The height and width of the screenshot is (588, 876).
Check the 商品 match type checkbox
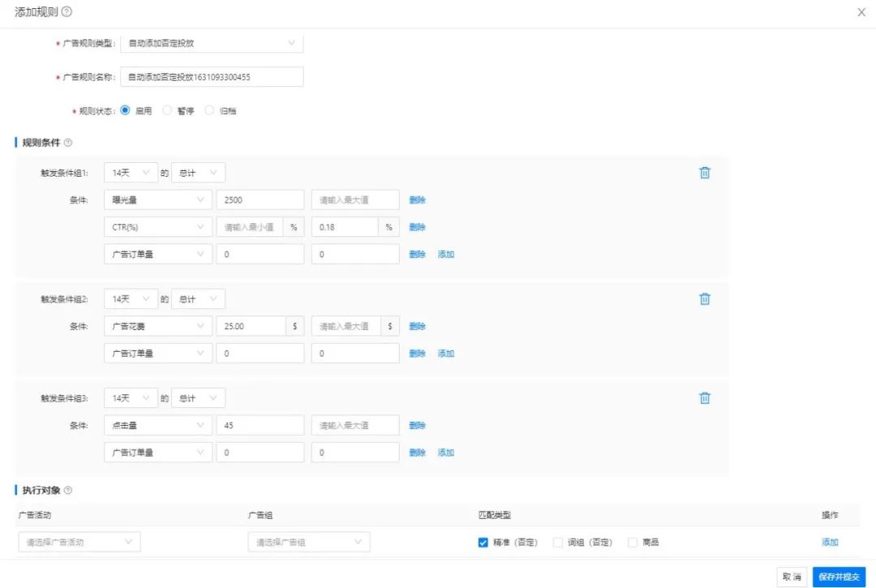click(x=633, y=543)
